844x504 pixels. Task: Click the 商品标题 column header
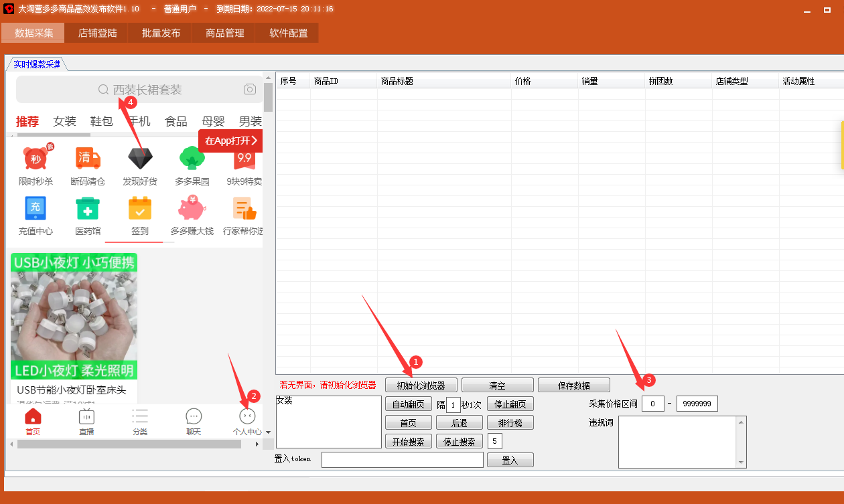pos(444,81)
